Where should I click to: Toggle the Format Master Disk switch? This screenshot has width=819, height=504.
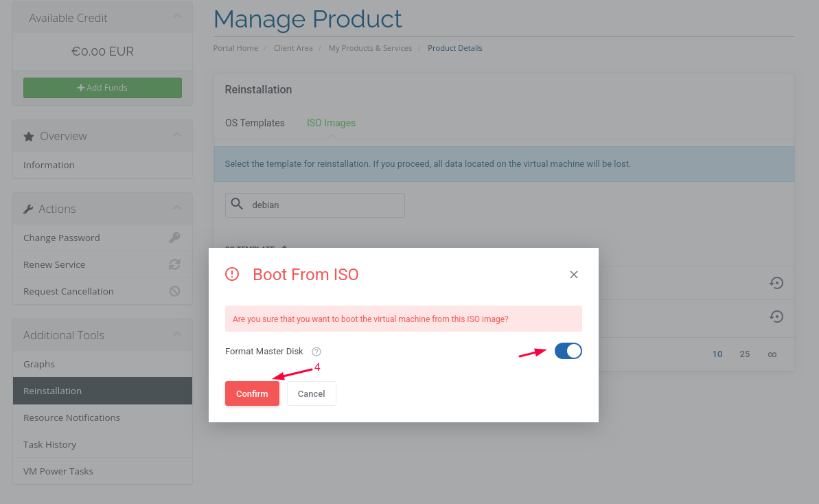568,351
